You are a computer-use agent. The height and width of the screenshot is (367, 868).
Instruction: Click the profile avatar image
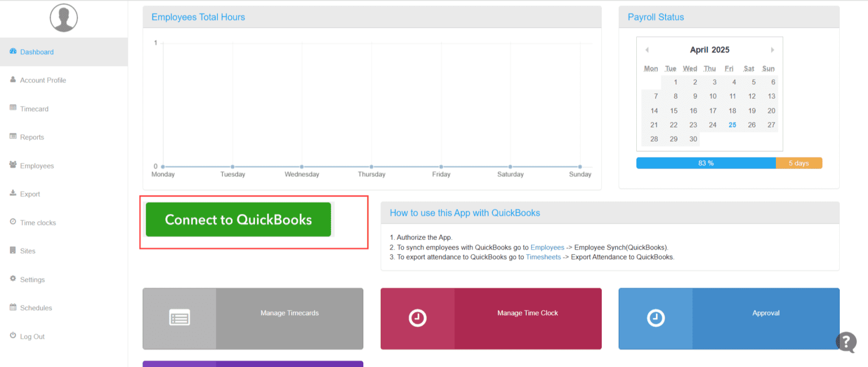[x=63, y=18]
